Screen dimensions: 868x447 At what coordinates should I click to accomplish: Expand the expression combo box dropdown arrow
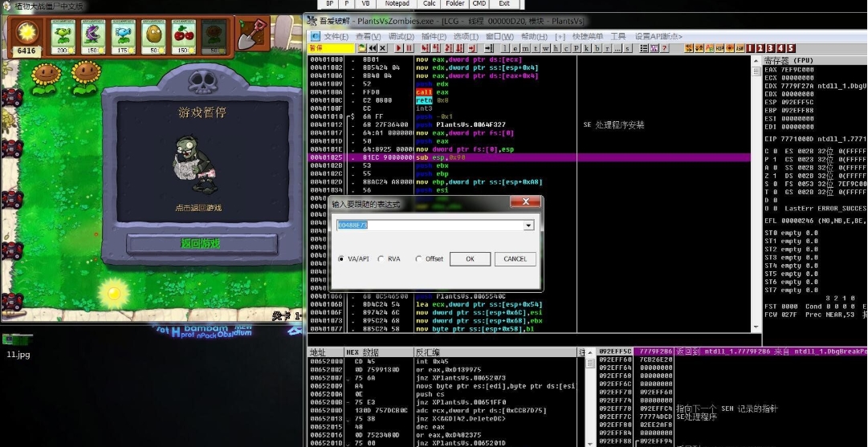click(x=528, y=226)
